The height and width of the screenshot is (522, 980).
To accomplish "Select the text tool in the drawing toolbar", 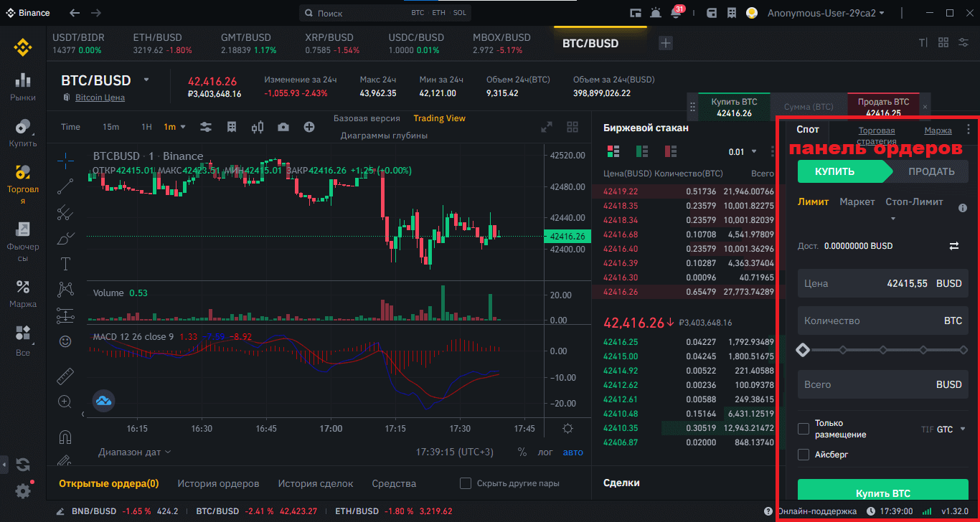I will pos(65,264).
